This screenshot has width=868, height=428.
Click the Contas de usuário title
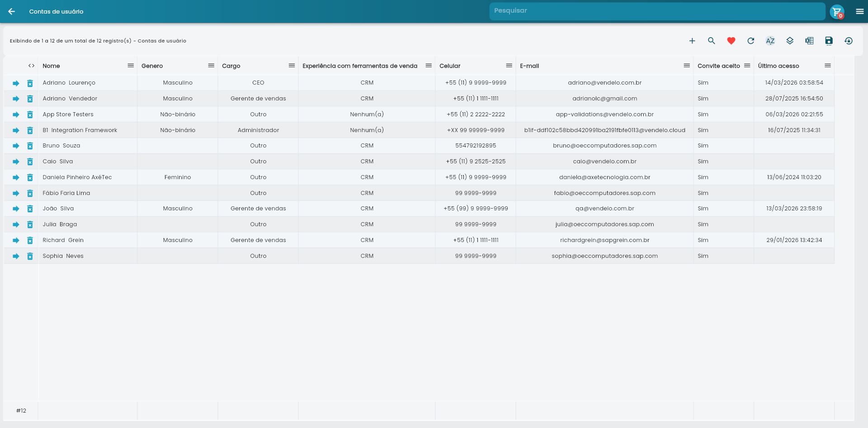(56, 12)
